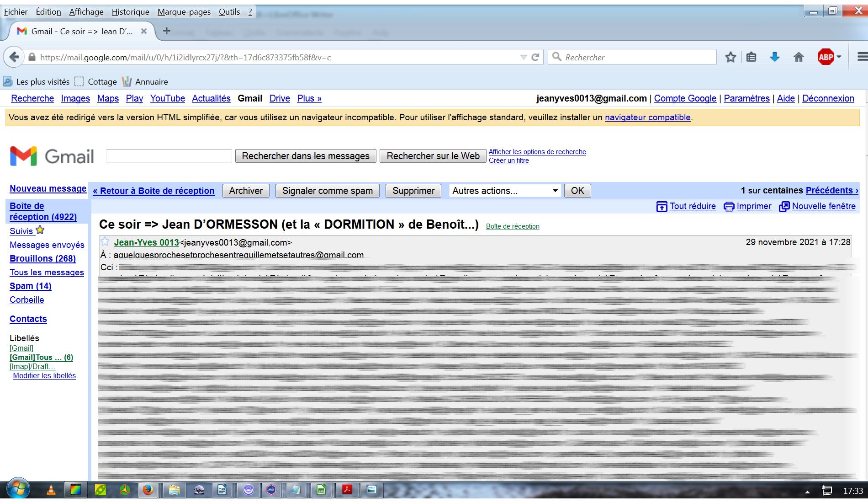The height and width of the screenshot is (503, 868).
Task: Click Modifier les libellés link
Action: pyautogui.click(x=44, y=375)
